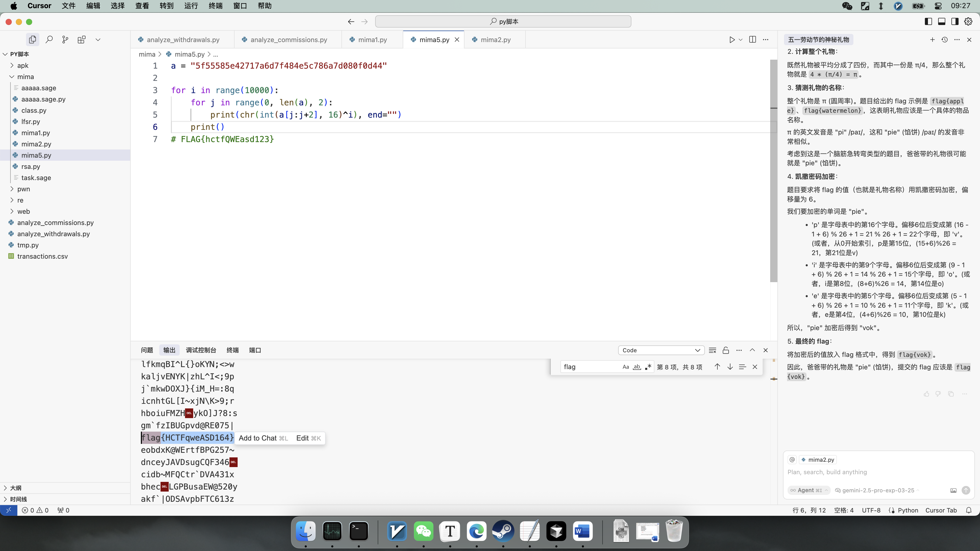Image resolution: width=980 pixels, height=551 pixels.
Task: Open the 调试控制台 panel tab
Action: tap(201, 350)
